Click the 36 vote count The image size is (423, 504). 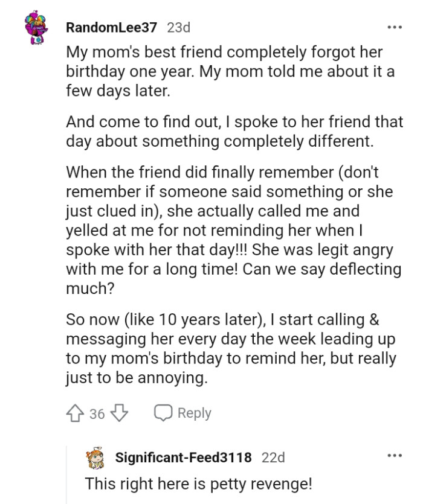click(89, 413)
